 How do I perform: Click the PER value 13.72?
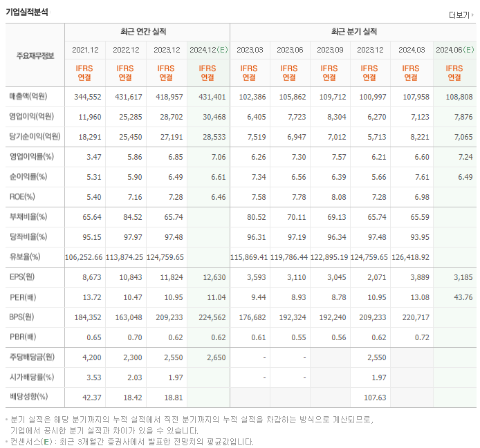tap(92, 297)
